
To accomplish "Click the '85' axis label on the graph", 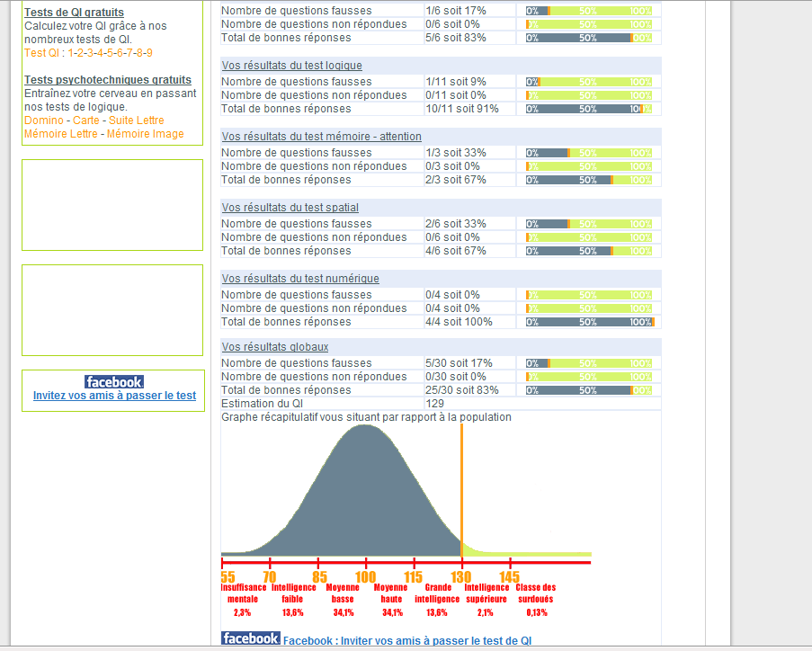I will (319, 577).
